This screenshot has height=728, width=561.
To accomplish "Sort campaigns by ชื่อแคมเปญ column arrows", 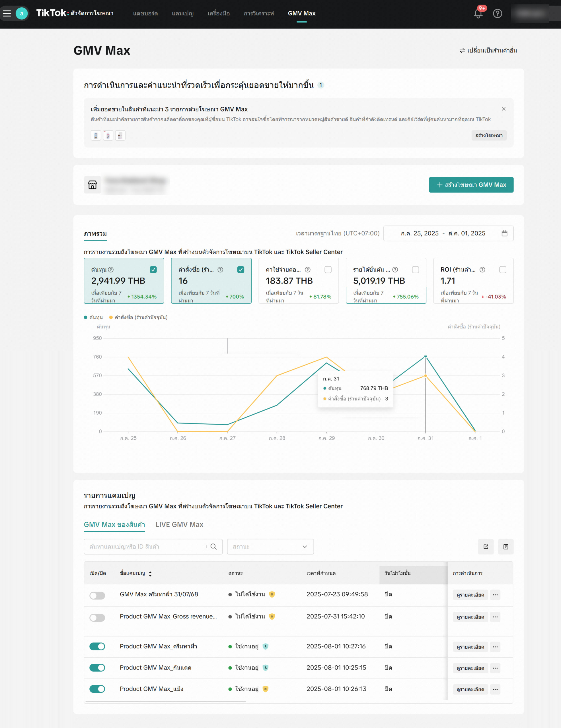I will coord(150,574).
